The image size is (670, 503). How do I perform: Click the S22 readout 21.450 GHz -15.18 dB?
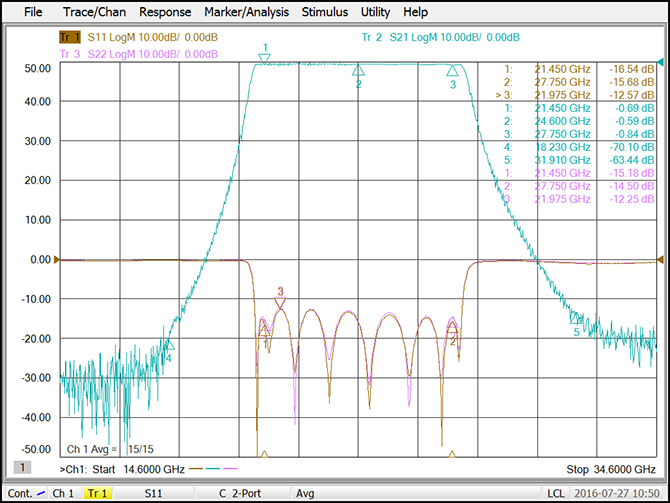pos(579,173)
